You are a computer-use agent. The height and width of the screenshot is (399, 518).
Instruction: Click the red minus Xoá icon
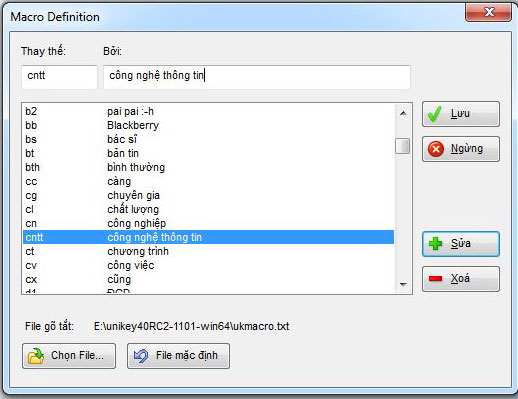[435, 278]
